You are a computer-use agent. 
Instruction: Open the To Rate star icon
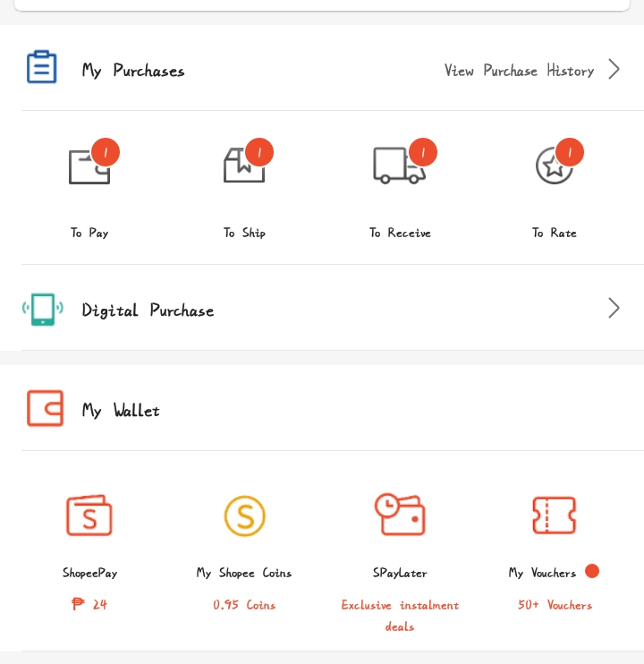(x=555, y=166)
